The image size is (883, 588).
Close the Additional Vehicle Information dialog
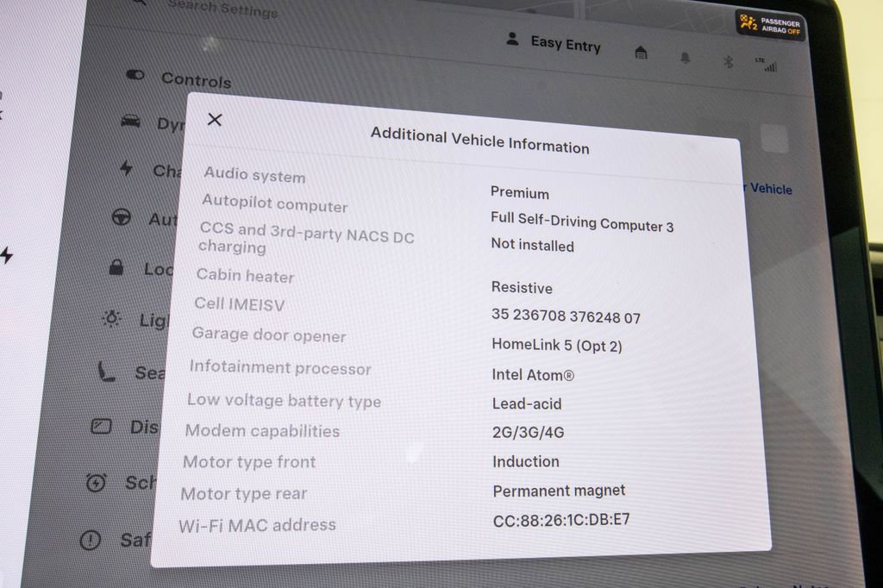[x=216, y=120]
